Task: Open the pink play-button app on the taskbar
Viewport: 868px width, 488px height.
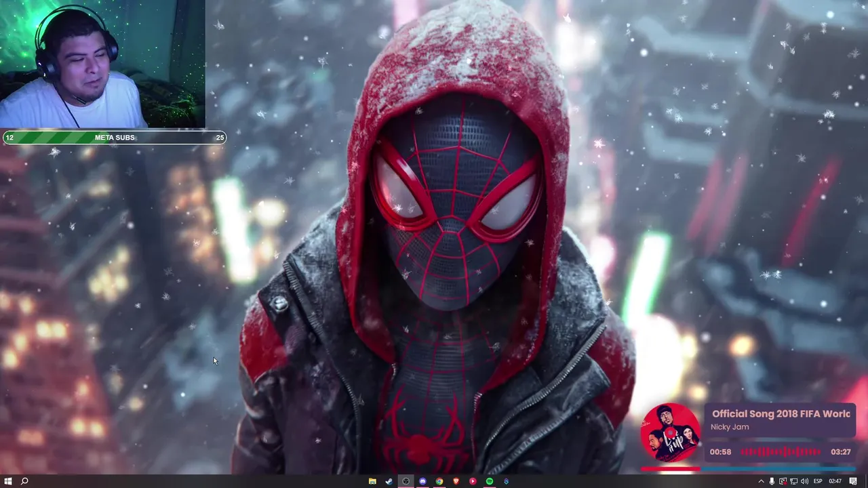Action: [x=473, y=481]
